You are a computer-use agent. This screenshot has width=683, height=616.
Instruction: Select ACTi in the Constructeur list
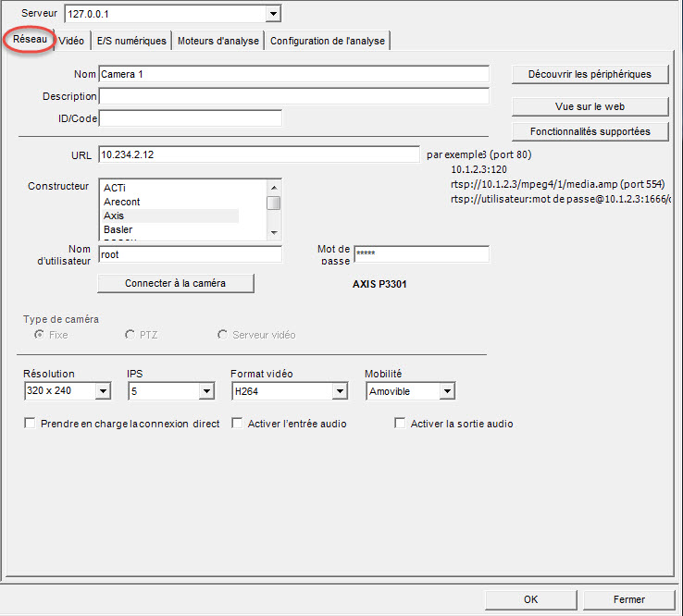(170, 188)
